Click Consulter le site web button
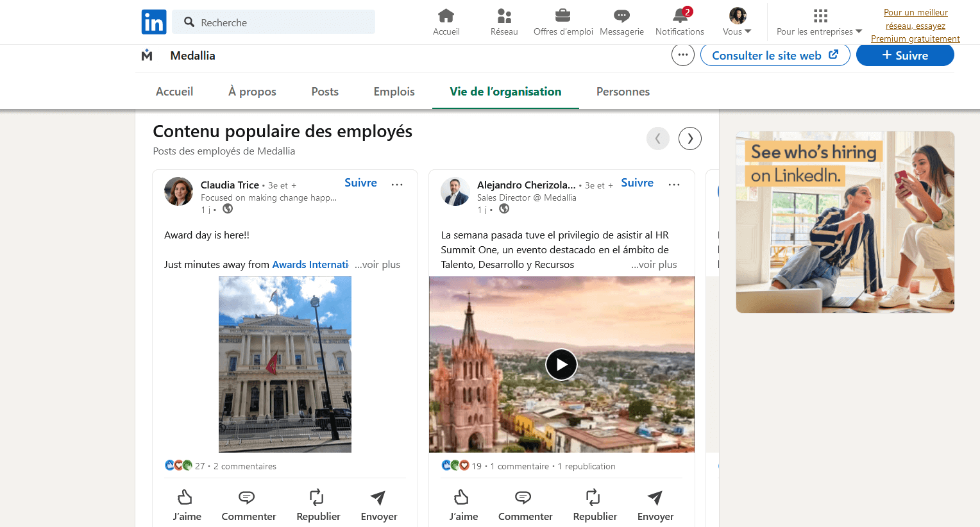980x527 pixels. coord(775,55)
